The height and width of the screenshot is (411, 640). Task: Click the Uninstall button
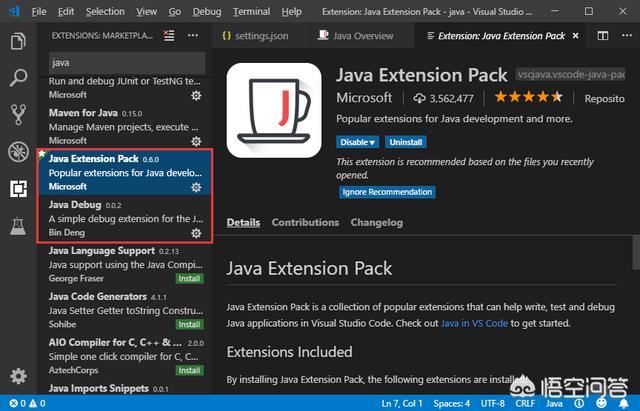pyautogui.click(x=406, y=142)
